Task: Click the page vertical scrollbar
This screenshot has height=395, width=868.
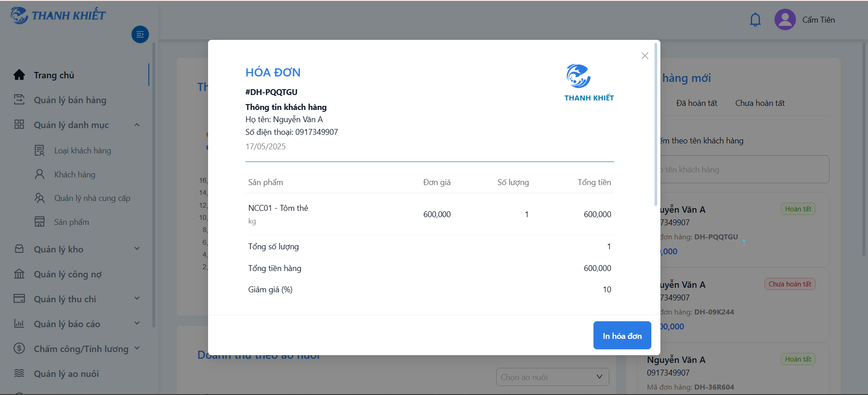Action: tap(864, 149)
